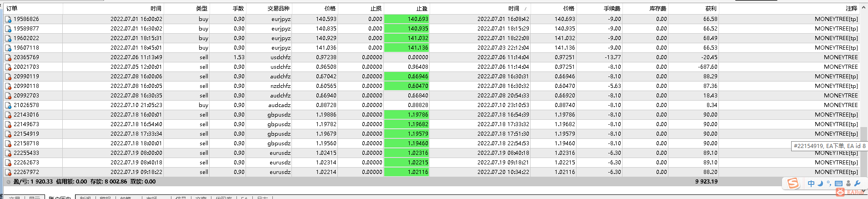Click total profit 9 923.19 in summary row
Screen dimensions: 868x199
[706, 182]
